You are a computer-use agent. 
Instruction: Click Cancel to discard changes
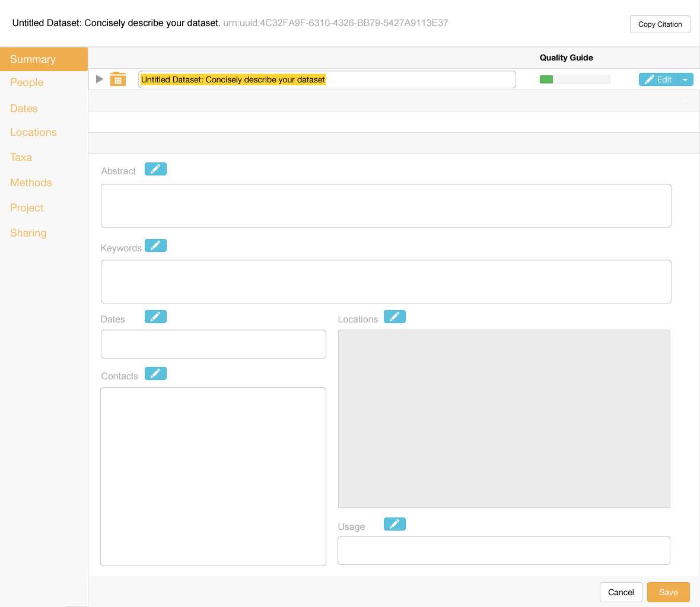coord(621,592)
